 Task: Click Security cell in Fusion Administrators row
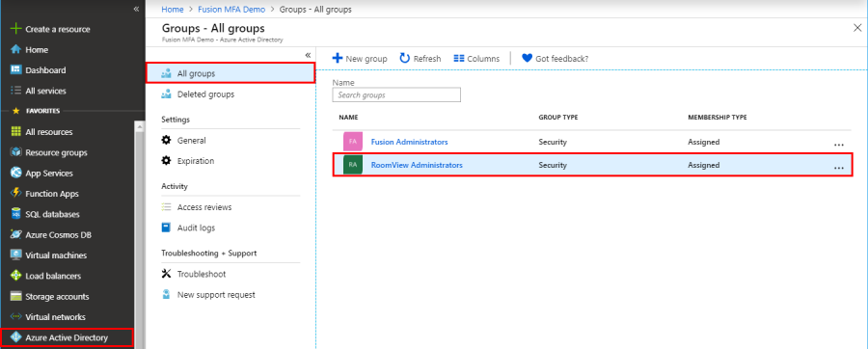tap(553, 142)
